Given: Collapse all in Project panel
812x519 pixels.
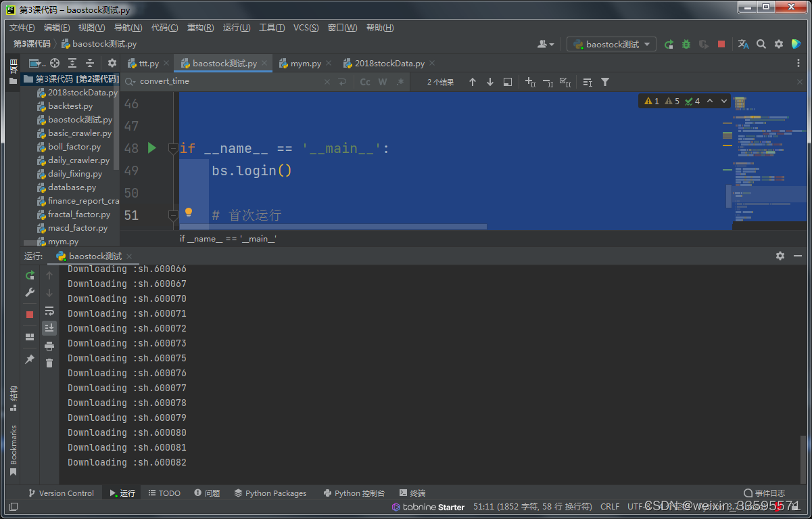Looking at the screenshot, I should [x=90, y=63].
